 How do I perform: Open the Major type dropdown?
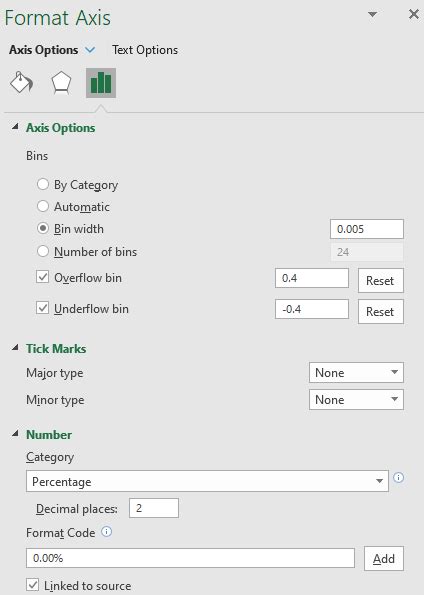pos(356,373)
